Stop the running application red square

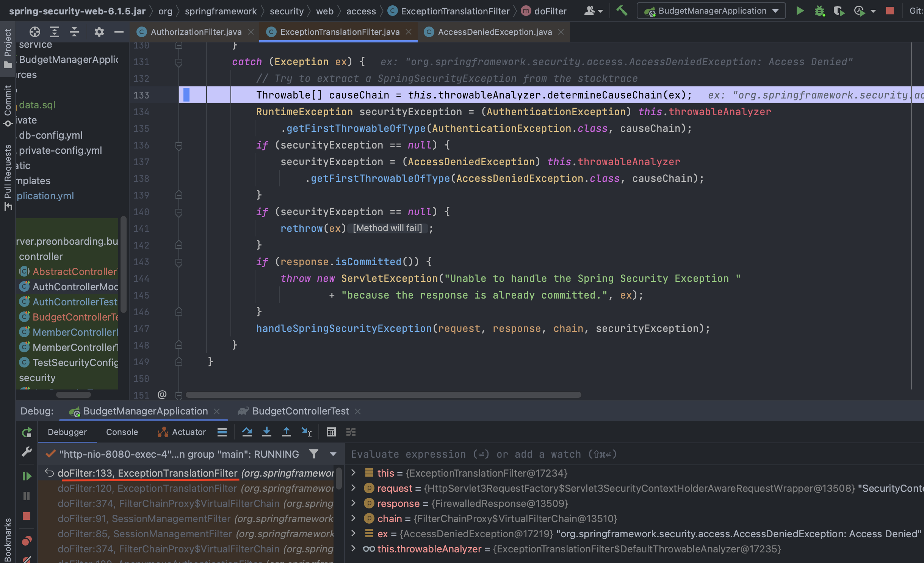click(890, 11)
